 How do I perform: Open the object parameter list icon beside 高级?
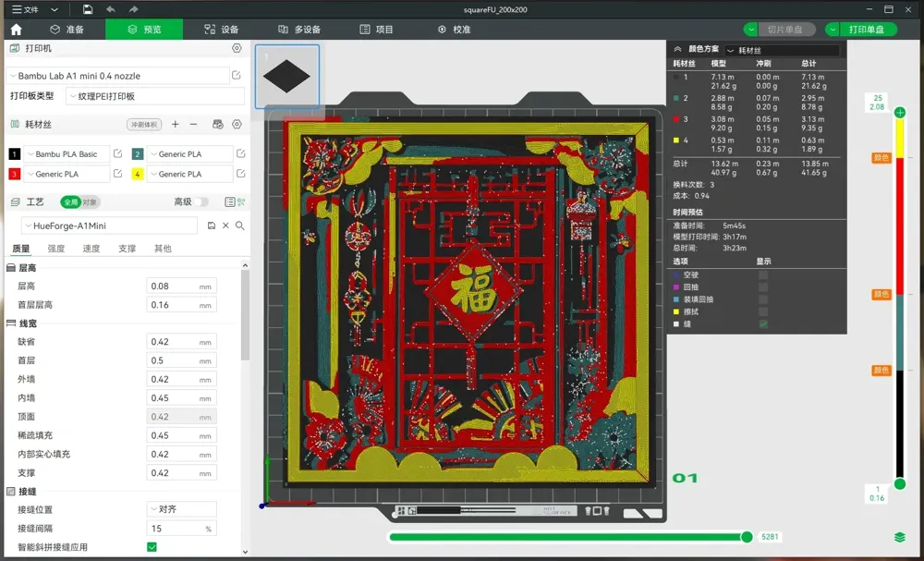230,202
